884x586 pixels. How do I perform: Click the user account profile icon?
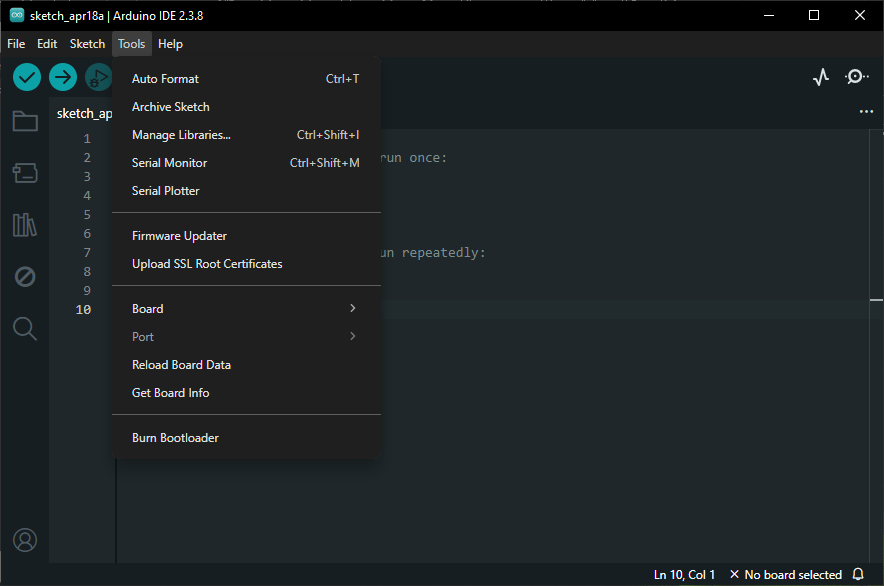pyautogui.click(x=25, y=540)
